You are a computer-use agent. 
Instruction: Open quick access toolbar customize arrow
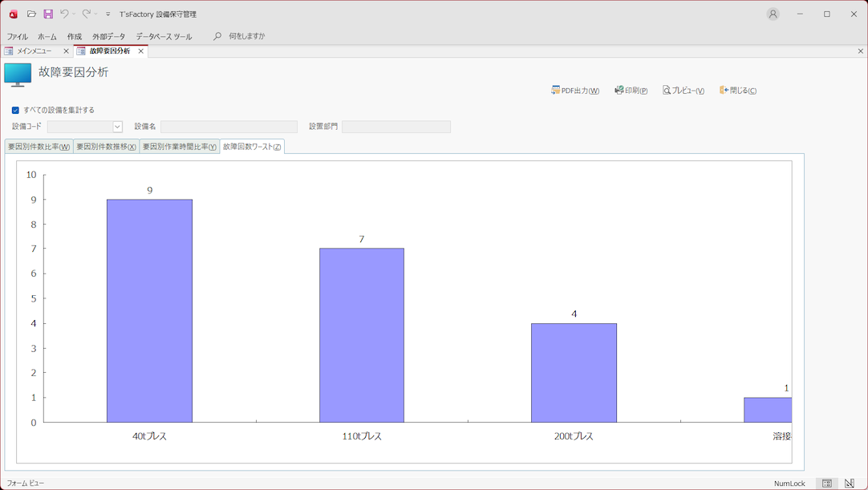pos(108,14)
